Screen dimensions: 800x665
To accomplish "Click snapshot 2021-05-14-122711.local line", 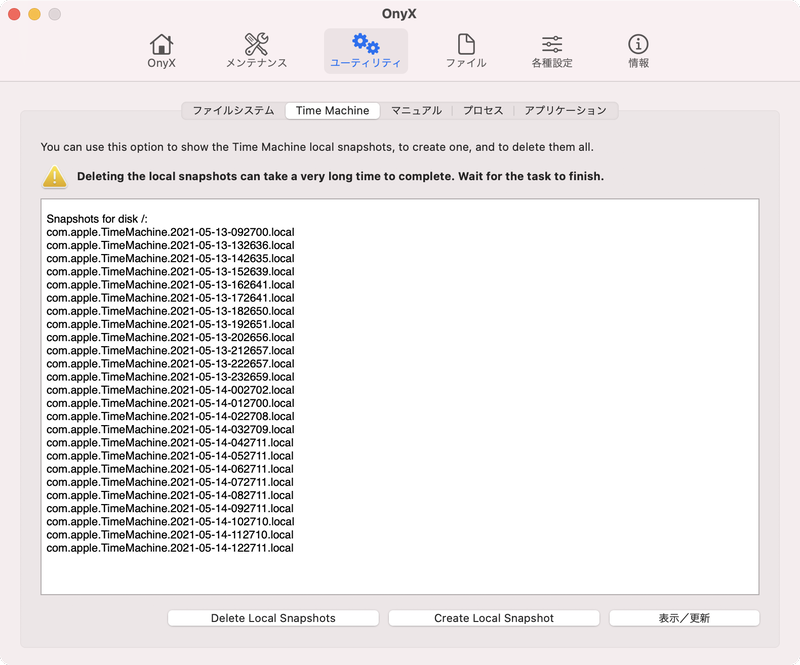I will pos(170,548).
